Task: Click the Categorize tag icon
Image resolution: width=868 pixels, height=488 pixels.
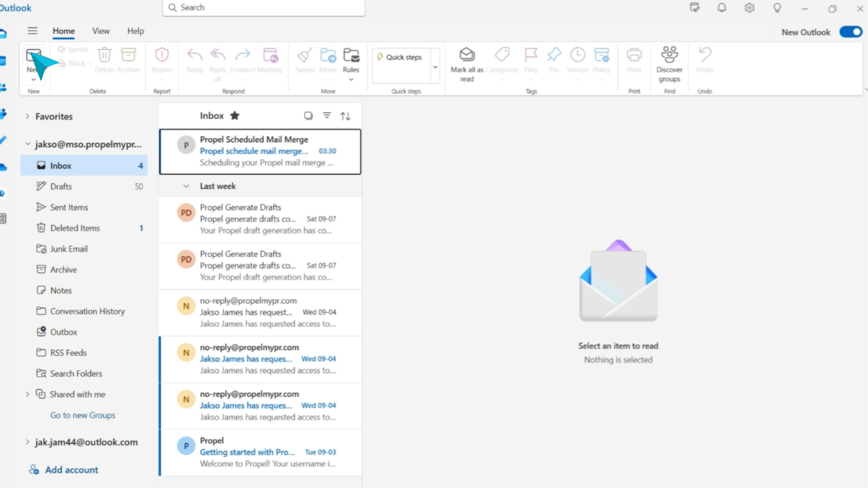Action: [502, 55]
